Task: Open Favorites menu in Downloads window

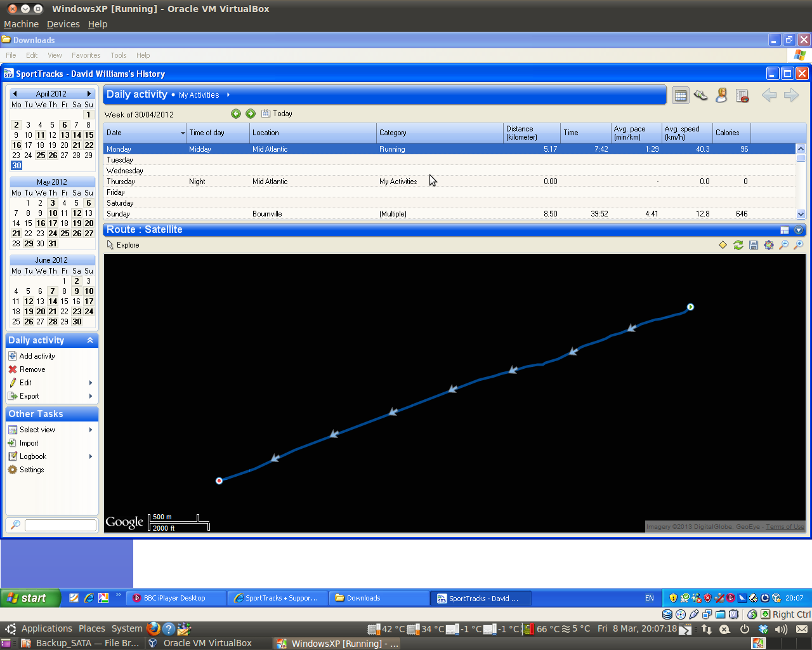Action: (x=86, y=55)
